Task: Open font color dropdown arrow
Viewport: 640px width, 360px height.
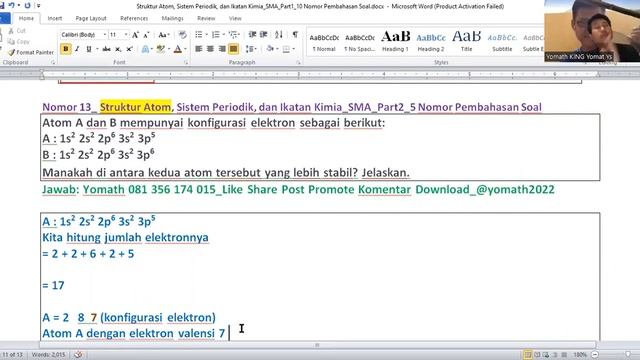Action: click(185, 49)
